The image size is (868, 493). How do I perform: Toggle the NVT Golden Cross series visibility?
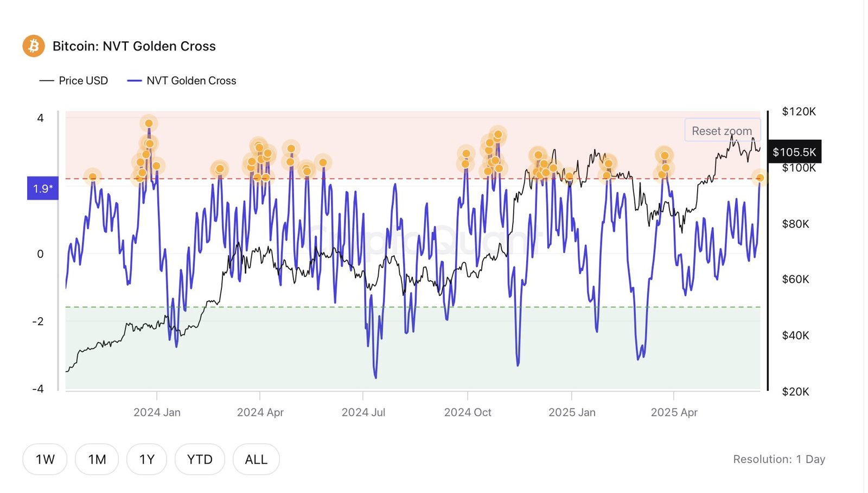tap(191, 80)
